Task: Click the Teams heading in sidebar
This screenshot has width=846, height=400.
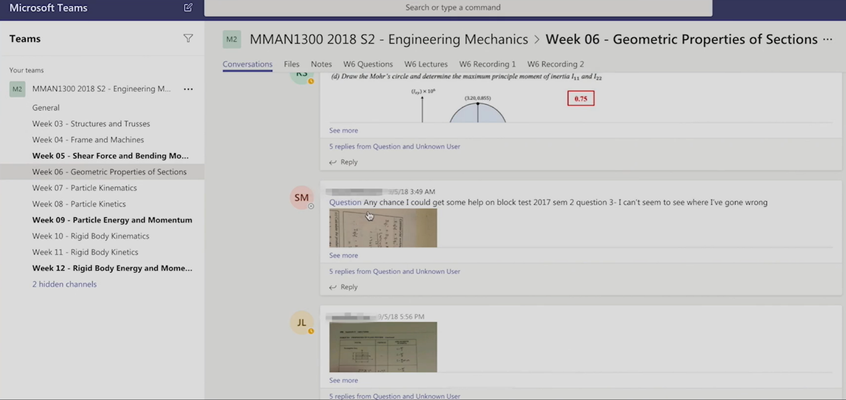Action: pos(25,39)
